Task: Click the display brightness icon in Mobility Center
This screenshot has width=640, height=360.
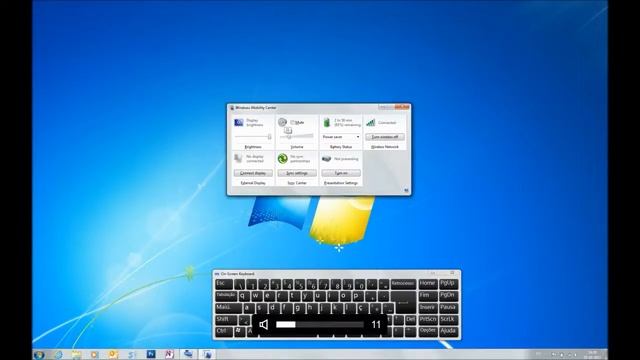Action: (x=239, y=122)
